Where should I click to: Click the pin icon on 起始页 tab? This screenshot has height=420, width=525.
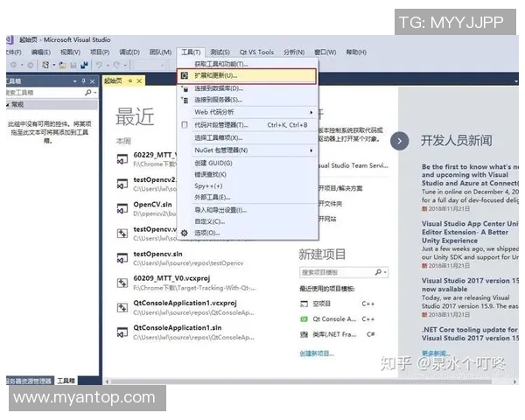[130, 80]
